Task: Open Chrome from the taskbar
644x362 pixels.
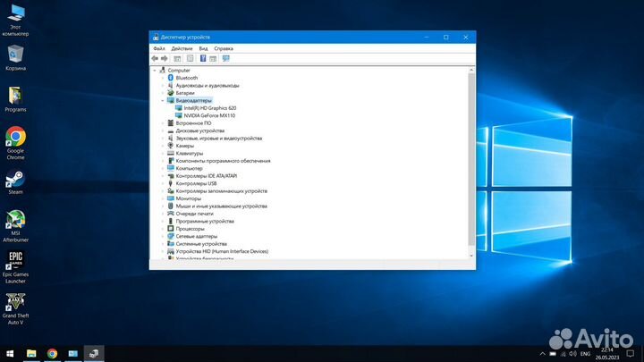Action: click(x=52, y=353)
